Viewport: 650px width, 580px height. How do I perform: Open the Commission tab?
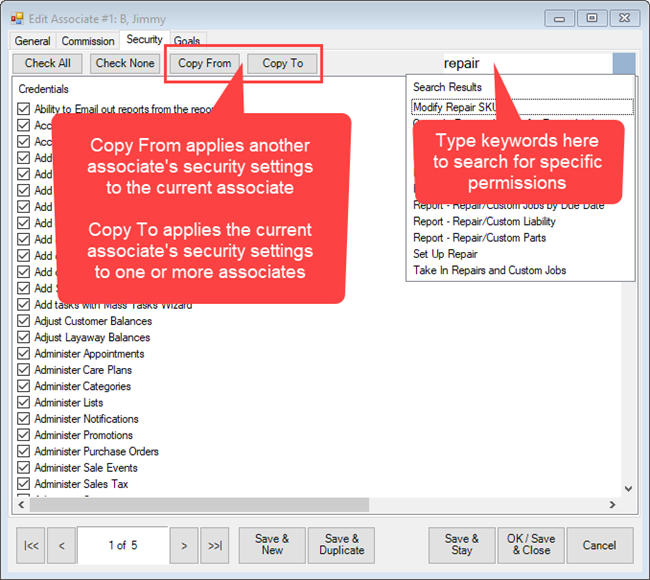click(88, 41)
